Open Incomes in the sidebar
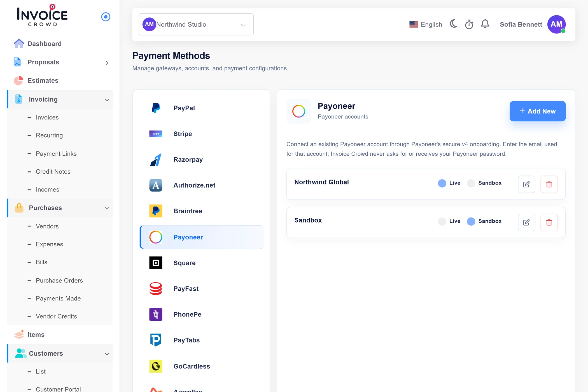This screenshot has height=392, width=588. [47, 190]
